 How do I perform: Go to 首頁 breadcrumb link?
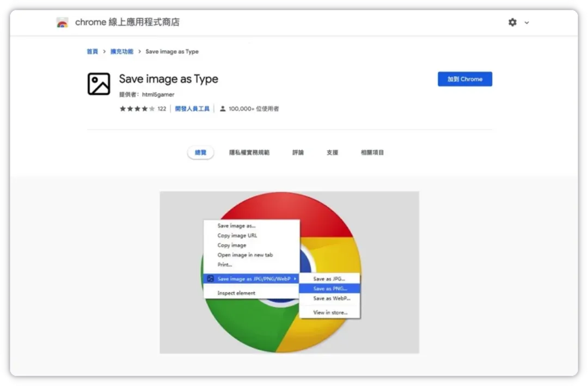[92, 51]
